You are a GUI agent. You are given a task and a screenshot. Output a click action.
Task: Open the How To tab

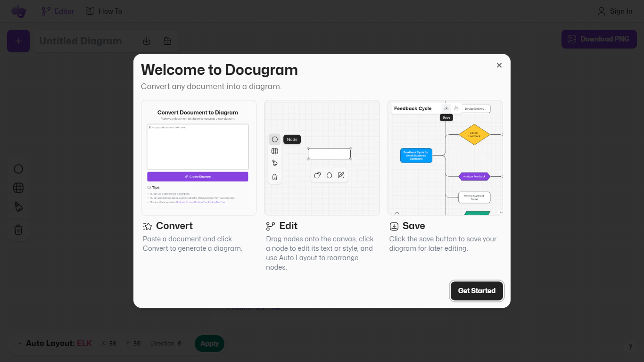pos(104,11)
